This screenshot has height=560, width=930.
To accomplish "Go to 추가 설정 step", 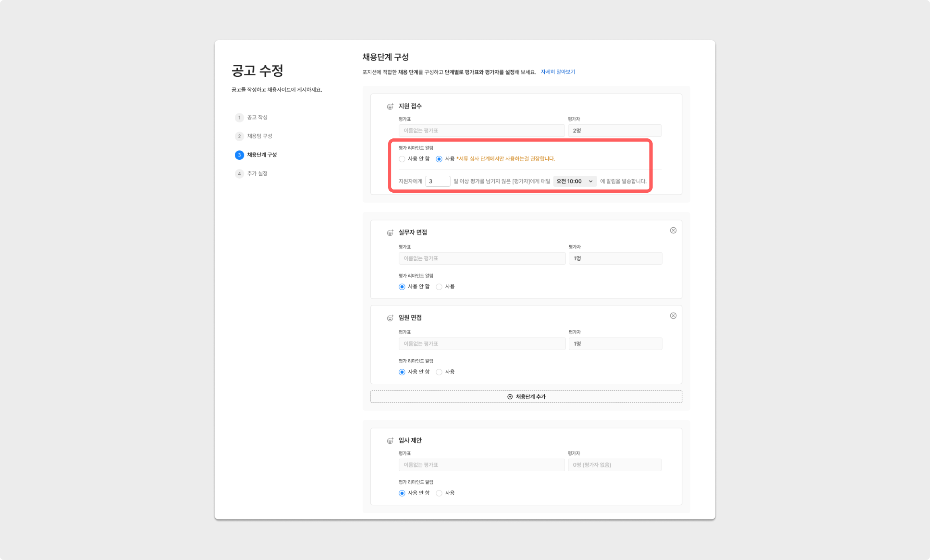I will 257,173.
